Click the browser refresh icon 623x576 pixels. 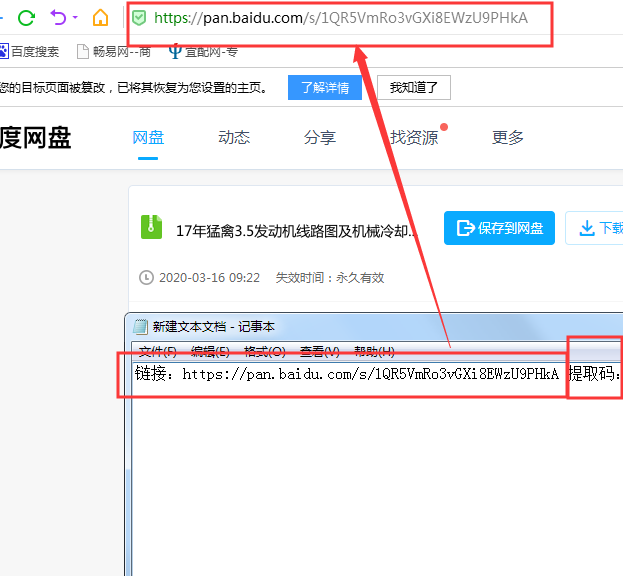(27, 18)
